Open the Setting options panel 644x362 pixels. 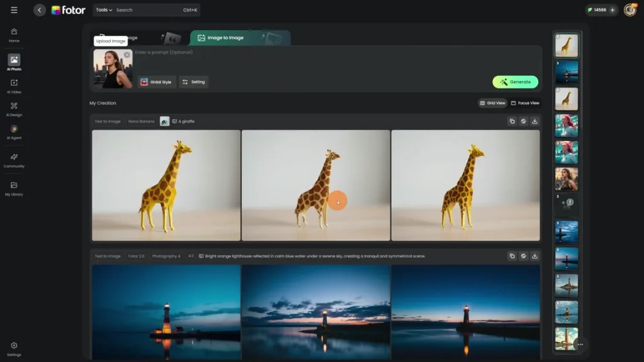tap(194, 82)
